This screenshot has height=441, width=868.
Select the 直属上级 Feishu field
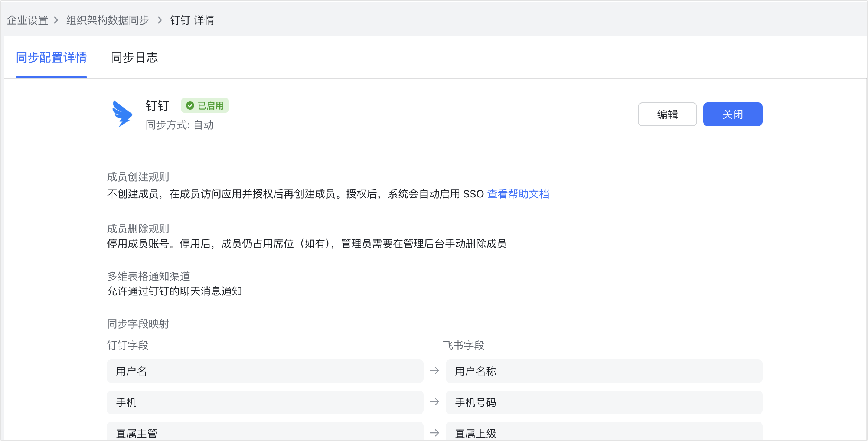[x=604, y=431]
